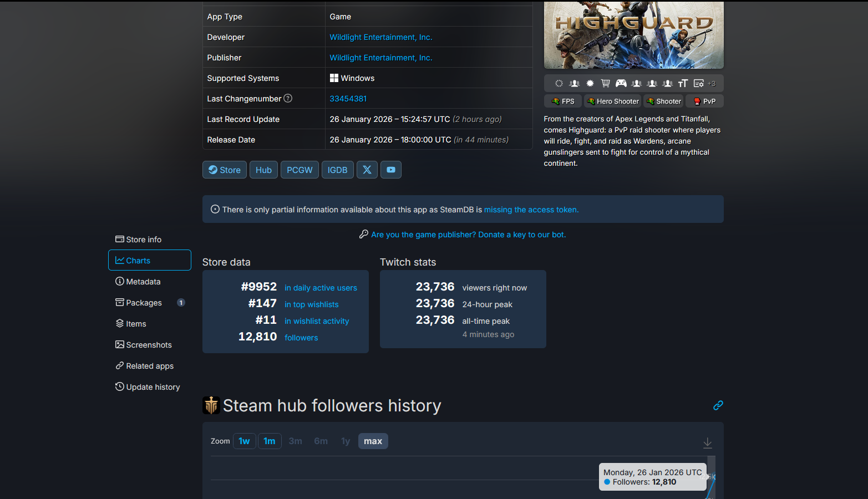Open the IGDB link button
The height and width of the screenshot is (499, 868).
[x=337, y=170]
